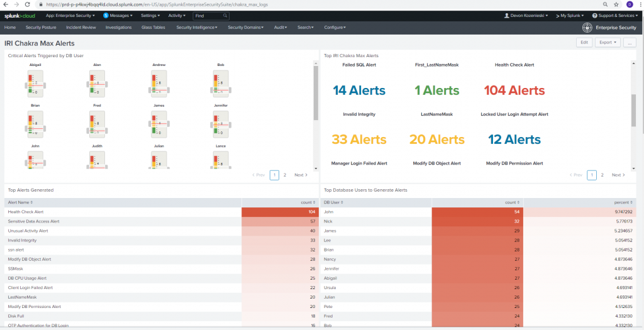Click the 33 Alerts Invalid Integrity value
The height and width of the screenshot is (330, 644).
359,140
